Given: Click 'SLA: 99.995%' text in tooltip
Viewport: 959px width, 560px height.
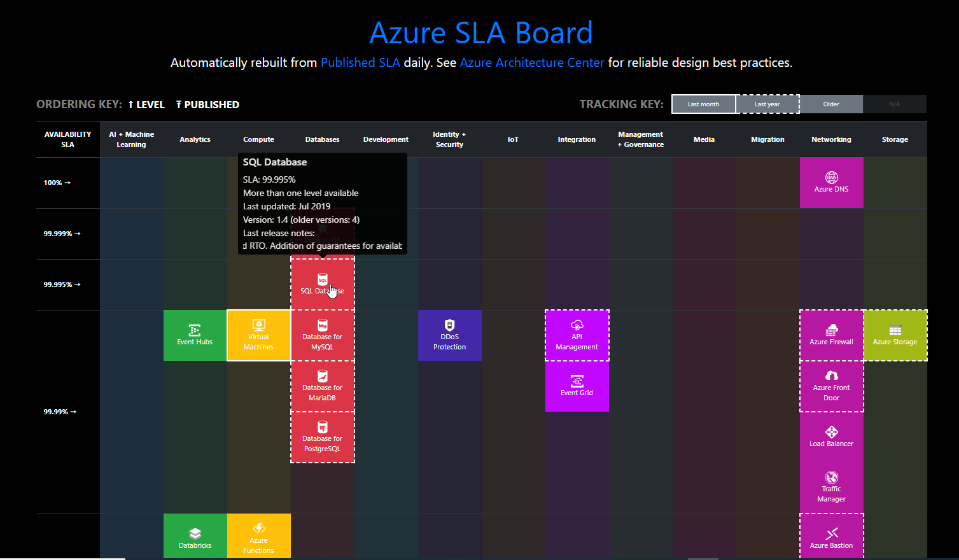Looking at the screenshot, I should (269, 179).
